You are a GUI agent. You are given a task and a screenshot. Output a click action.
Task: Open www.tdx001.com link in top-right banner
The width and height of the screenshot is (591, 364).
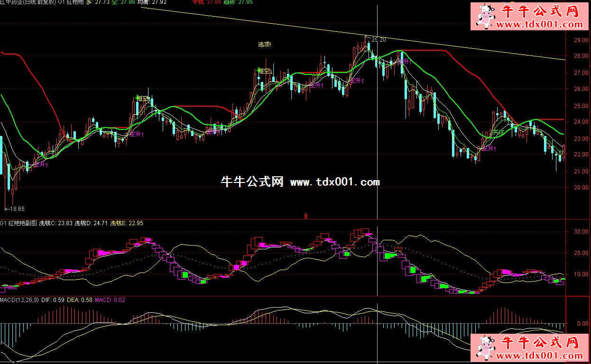click(540, 25)
